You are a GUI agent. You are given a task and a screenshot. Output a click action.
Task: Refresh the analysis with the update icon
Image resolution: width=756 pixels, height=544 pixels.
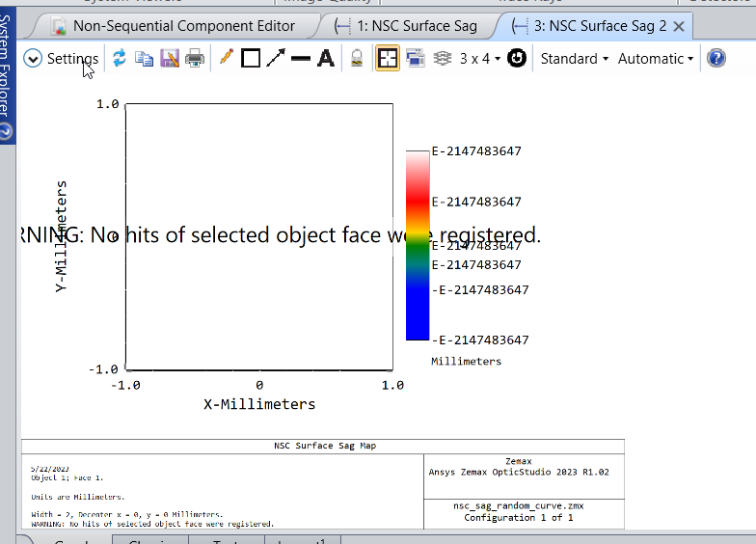(x=120, y=58)
